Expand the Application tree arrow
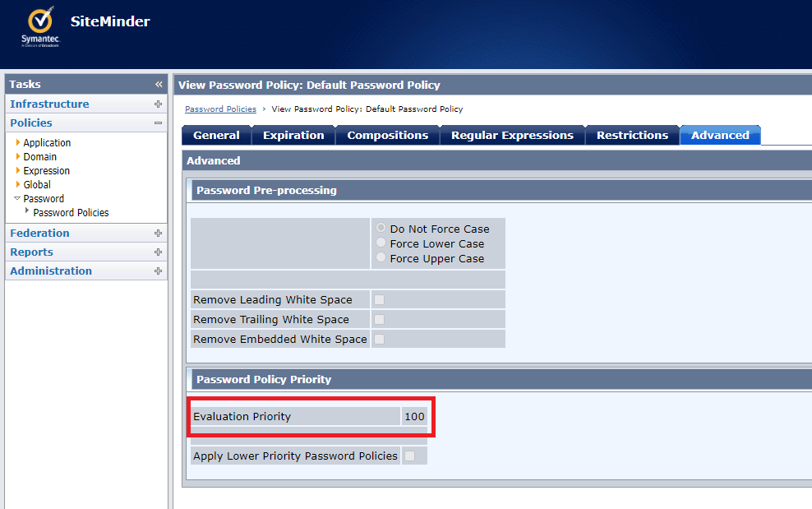The width and height of the screenshot is (812, 509). (17, 142)
